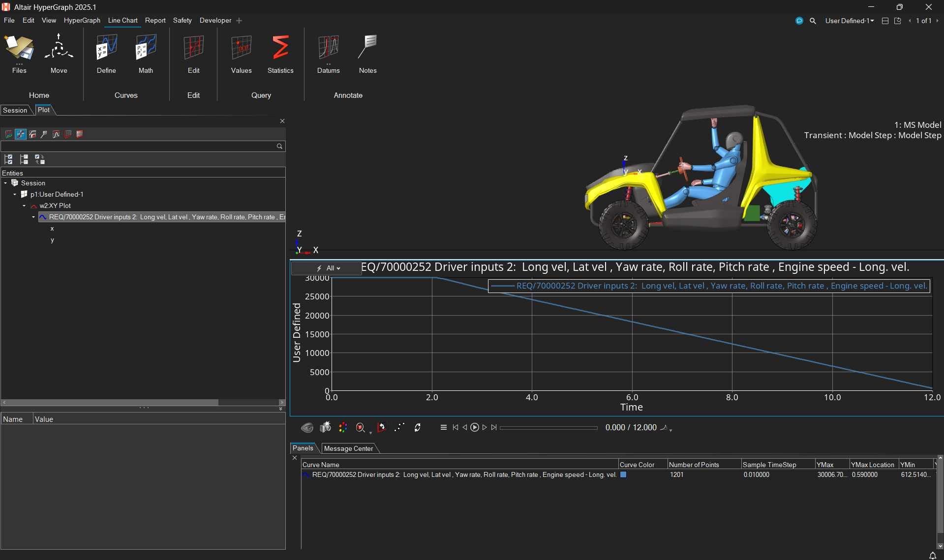944x560 pixels.
Task: Click the uncheck-all entities icon
Action: [x=24, y=159]
